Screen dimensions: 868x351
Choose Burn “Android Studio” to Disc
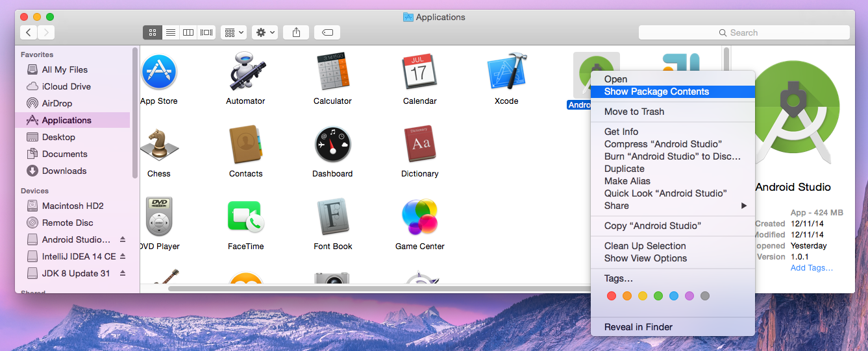pyautogui.click(x=673, y=156)
